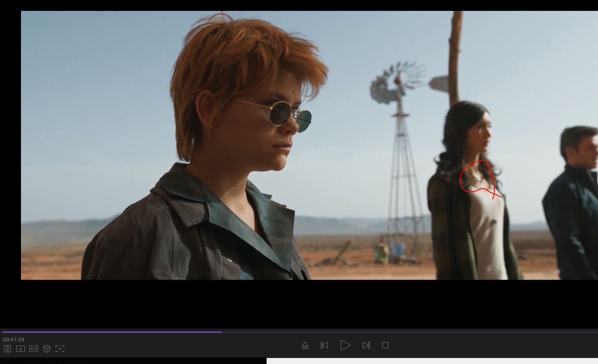Skip to the previous track
Image resolution: width=598 pixels, height=364 pixels.
[324, 345]
